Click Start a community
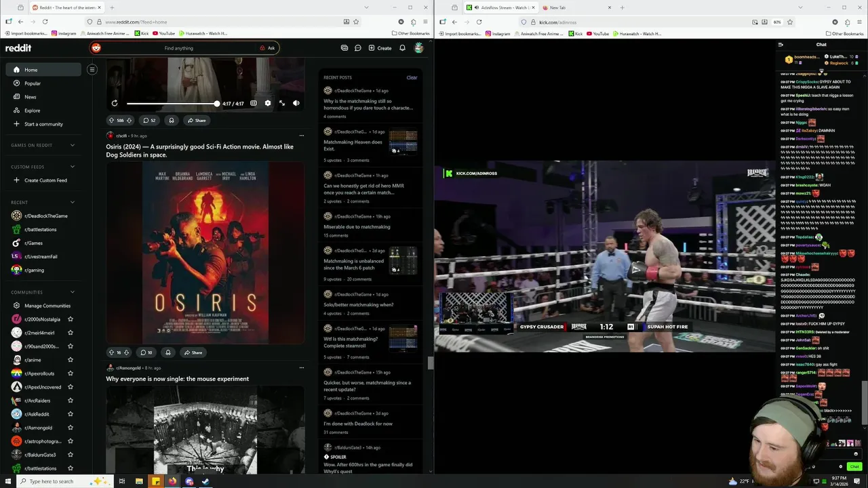This screenshot has height=488, width=868. (43, 124)
